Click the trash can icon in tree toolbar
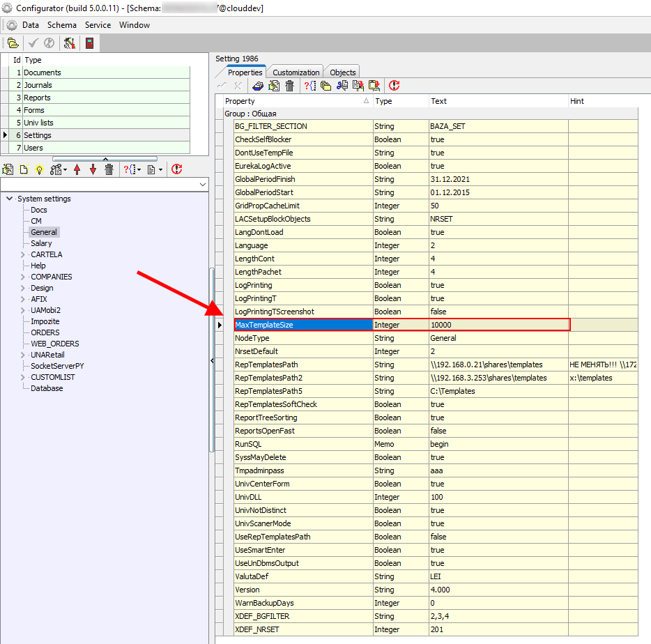651x644 pixels. [109, 169]
